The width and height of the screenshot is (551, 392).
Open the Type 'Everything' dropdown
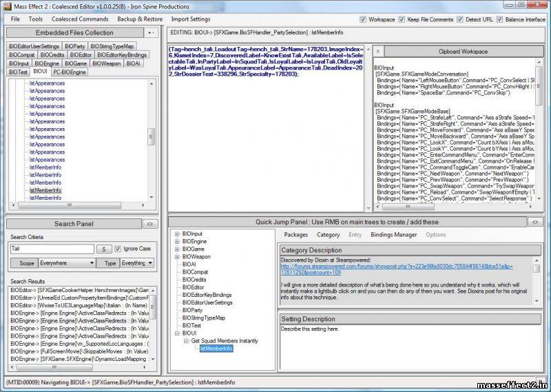coord(137,263)
